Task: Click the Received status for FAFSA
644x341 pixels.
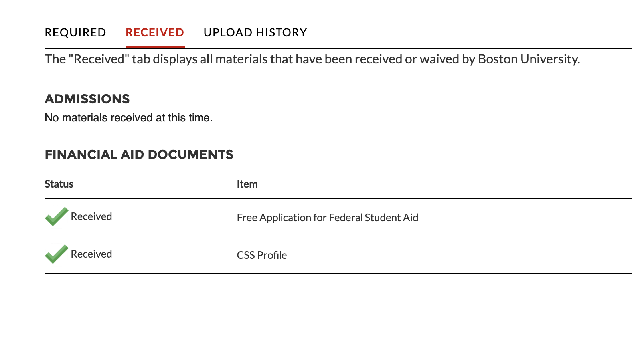Action: pyautogui.click(x=91, y=216)
